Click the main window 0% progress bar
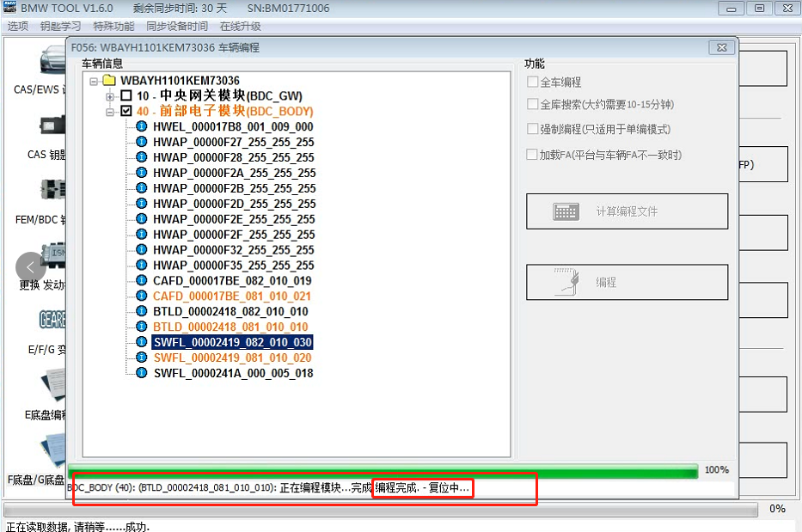The height and width of the screenshot is (532, 802). [x=381, y=510]
